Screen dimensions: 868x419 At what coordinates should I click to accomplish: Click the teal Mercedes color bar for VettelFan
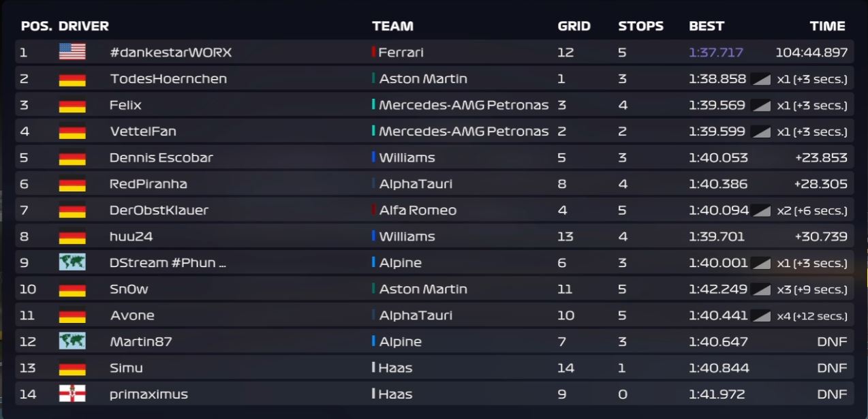373,131
